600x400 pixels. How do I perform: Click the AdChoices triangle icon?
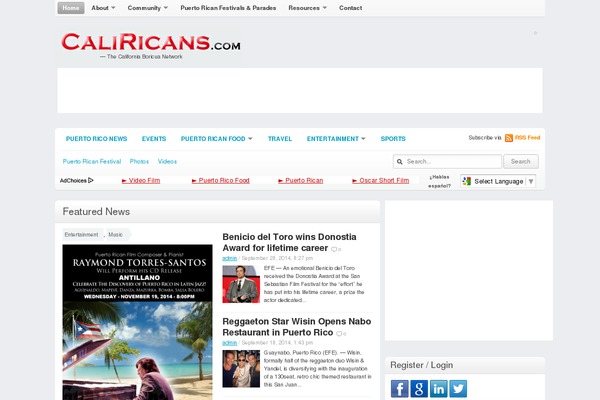coord(91,180)
